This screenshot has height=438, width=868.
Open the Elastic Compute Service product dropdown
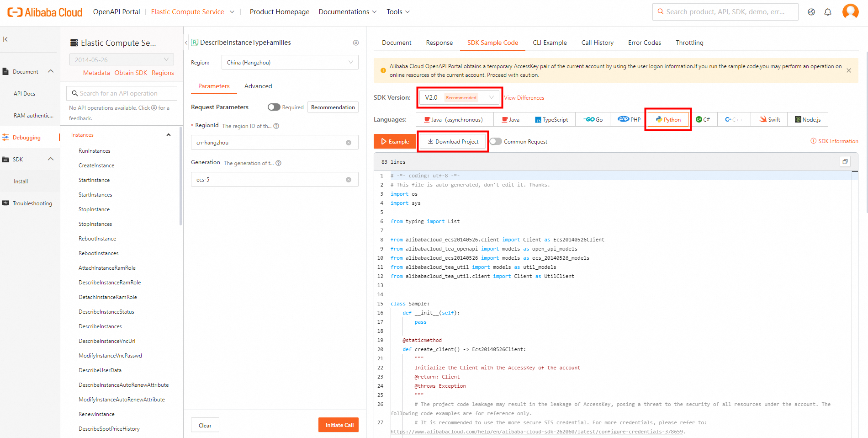click(192, 12)
